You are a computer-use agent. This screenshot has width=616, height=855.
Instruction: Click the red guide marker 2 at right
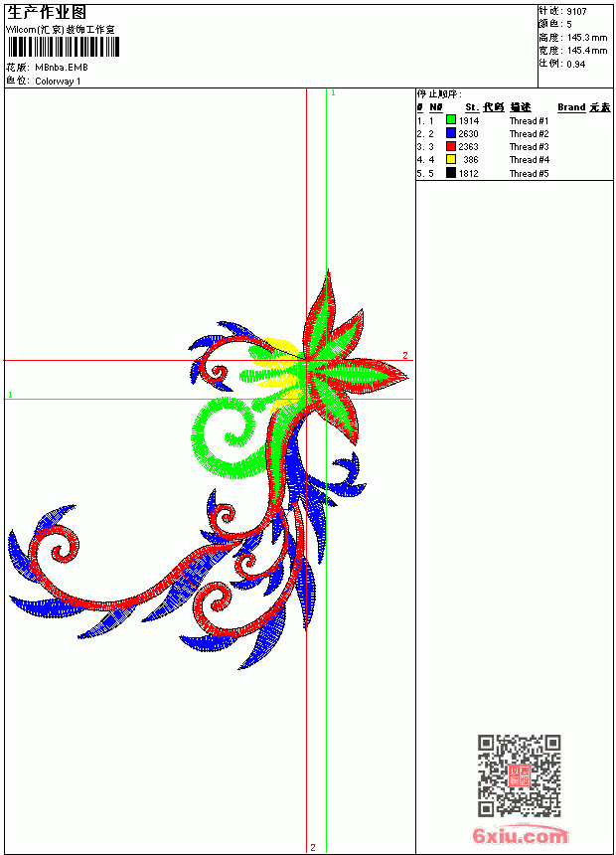[x=405, y=355]
